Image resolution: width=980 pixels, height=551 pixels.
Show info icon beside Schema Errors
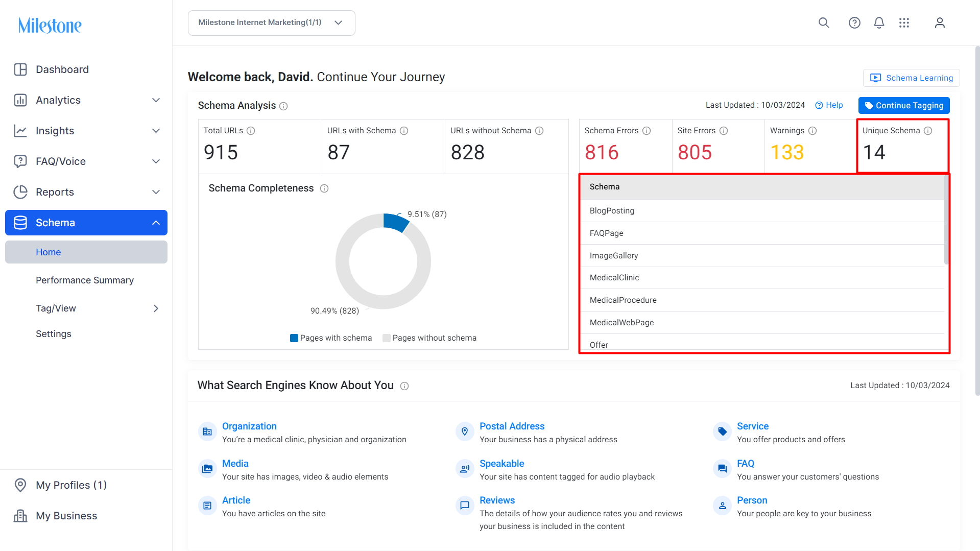point(647,131)
